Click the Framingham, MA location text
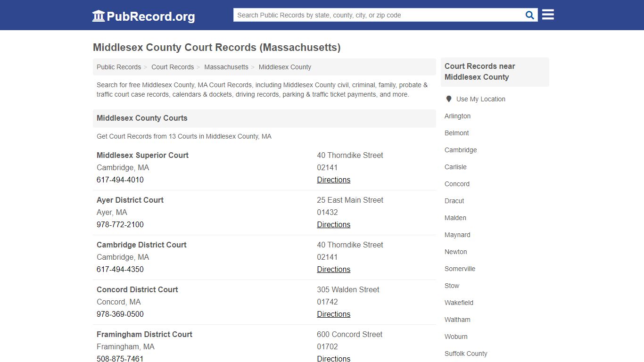The width and height of the screenshot is (644, 362). click(125, 346)
